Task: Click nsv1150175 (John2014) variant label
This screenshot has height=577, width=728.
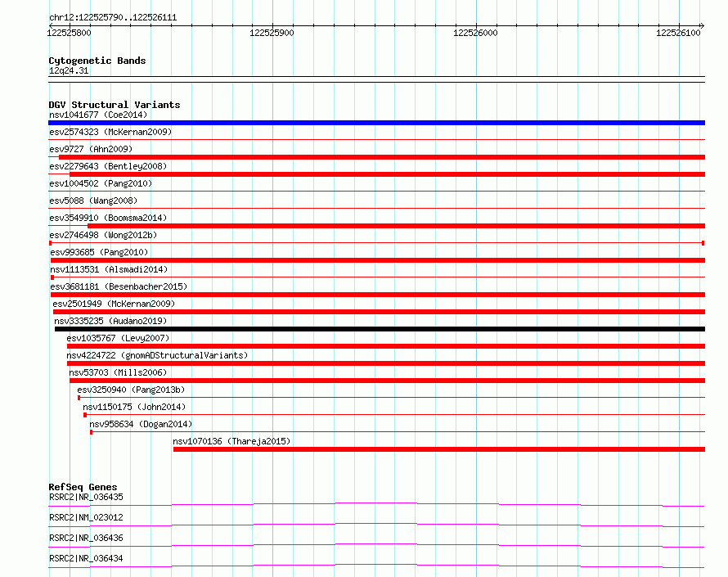Action: (x=134, y=407)
